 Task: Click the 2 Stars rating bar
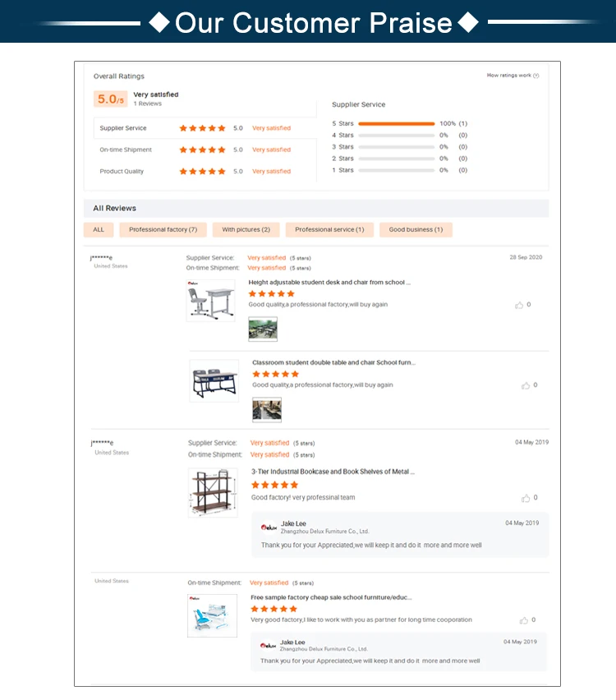(x=397, y=159)
